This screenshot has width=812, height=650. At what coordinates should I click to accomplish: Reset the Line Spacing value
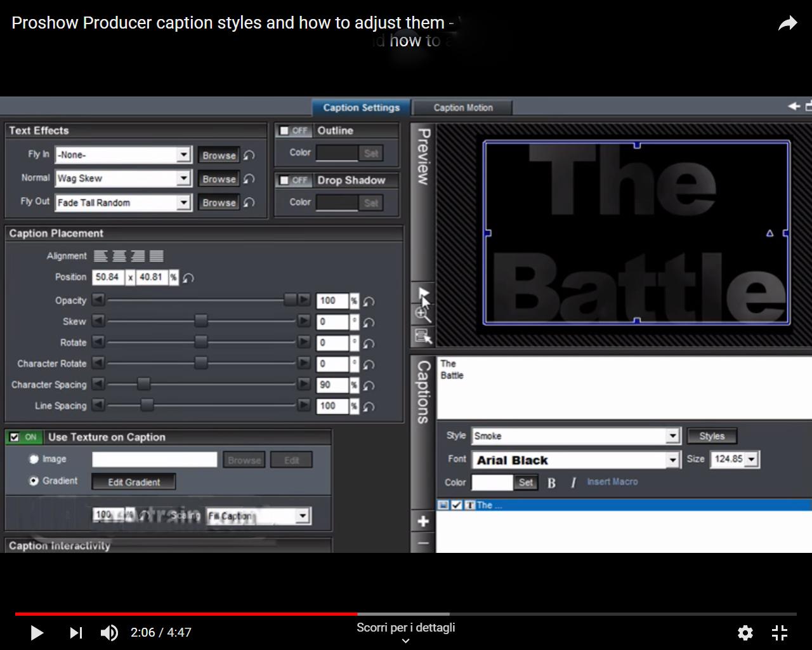click(x=369, y=406)
